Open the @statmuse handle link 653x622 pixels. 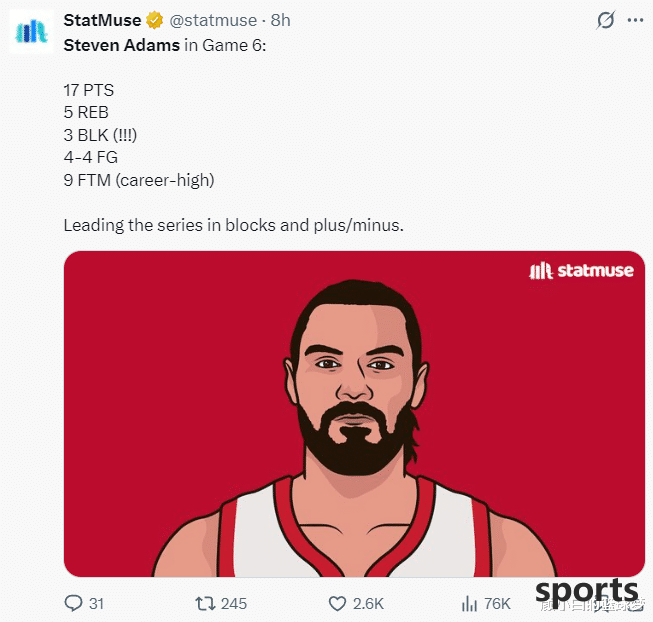(213, 20)
